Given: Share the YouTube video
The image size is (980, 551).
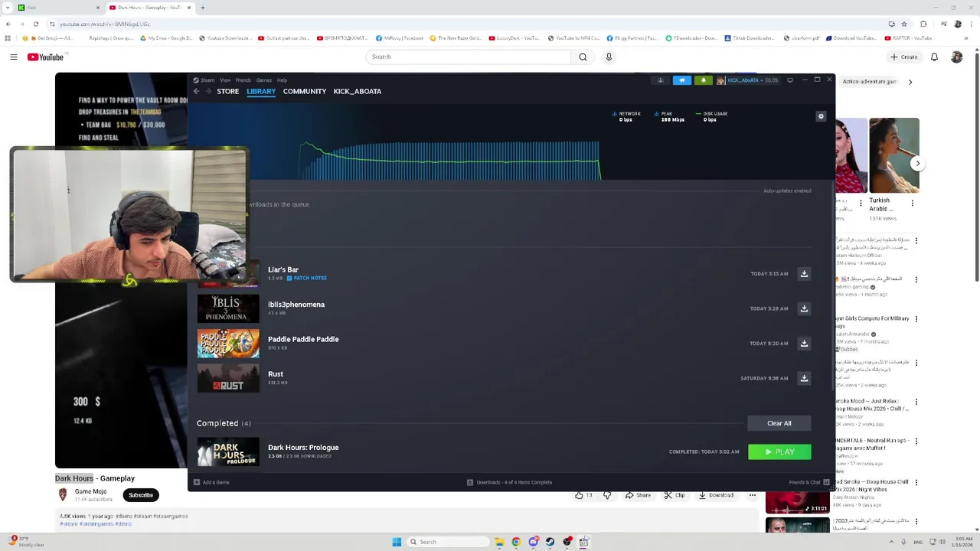Looking at the screenshot, I should pyautogui.click(x=637, y=495).
